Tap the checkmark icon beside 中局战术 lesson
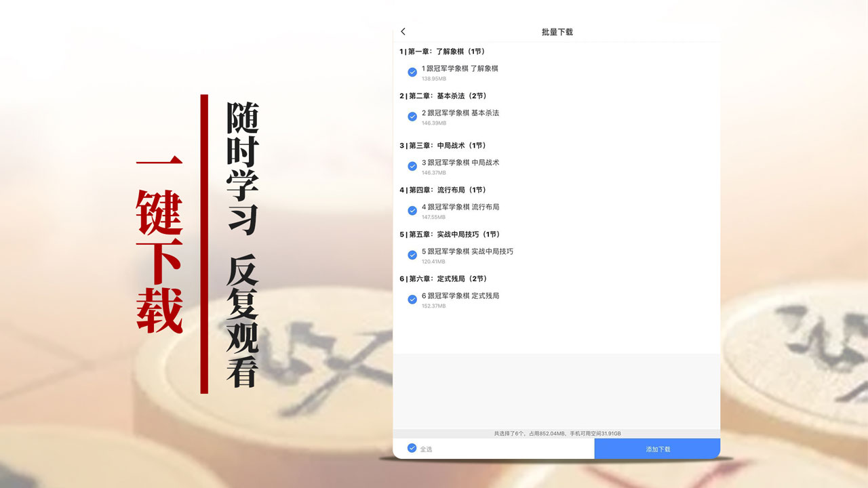868x488 pixels. pyautogui.click(x=412, y=165)
